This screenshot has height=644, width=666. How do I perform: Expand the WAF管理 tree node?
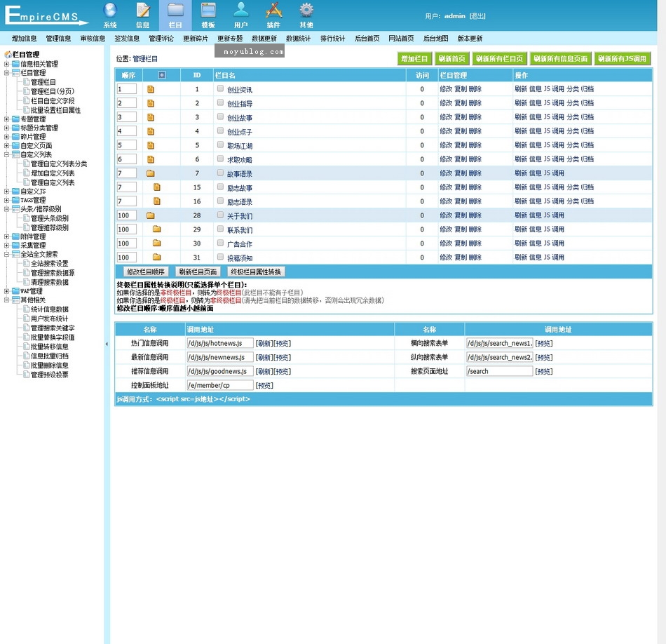click(x=7, y=291)
